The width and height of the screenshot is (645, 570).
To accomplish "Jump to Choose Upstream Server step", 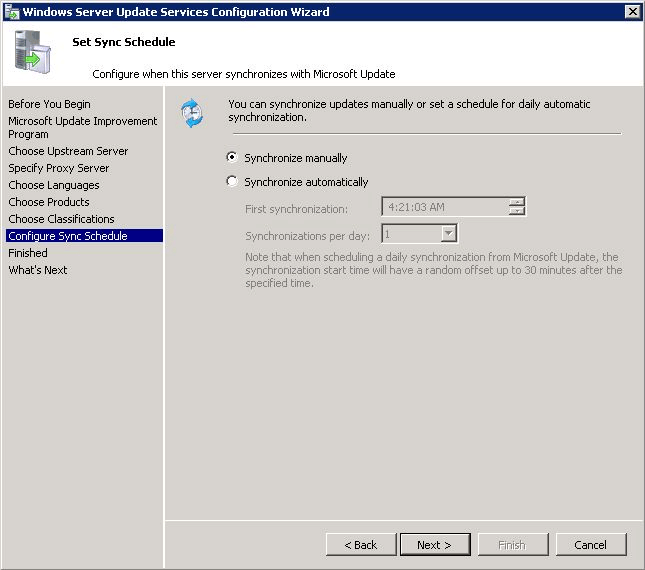I will click(x=68, y=151).
